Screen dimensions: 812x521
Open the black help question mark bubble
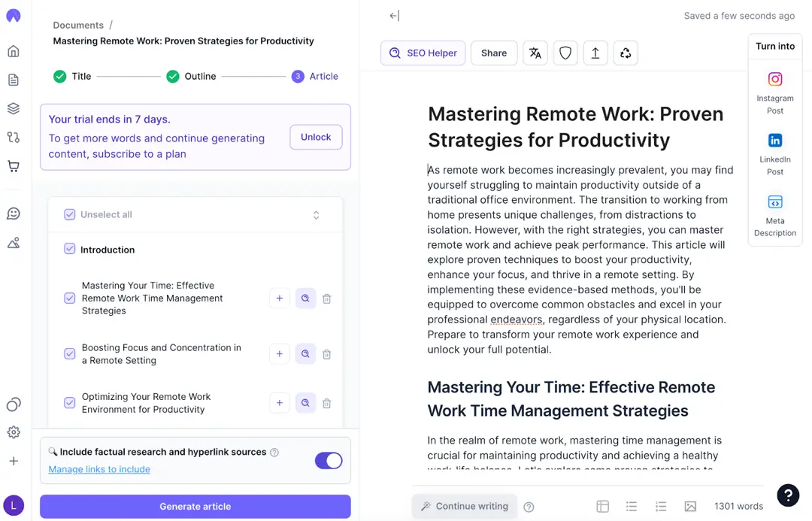[x=788, y=495]
